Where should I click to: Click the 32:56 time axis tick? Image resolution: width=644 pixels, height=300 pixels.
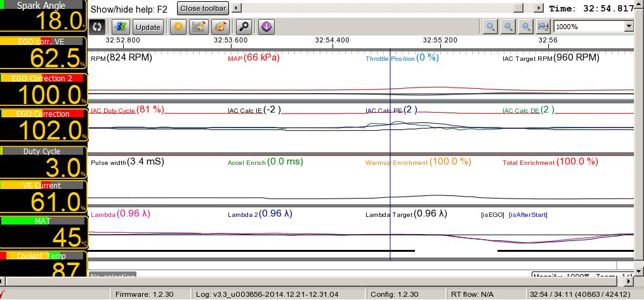tap(548, 40)
